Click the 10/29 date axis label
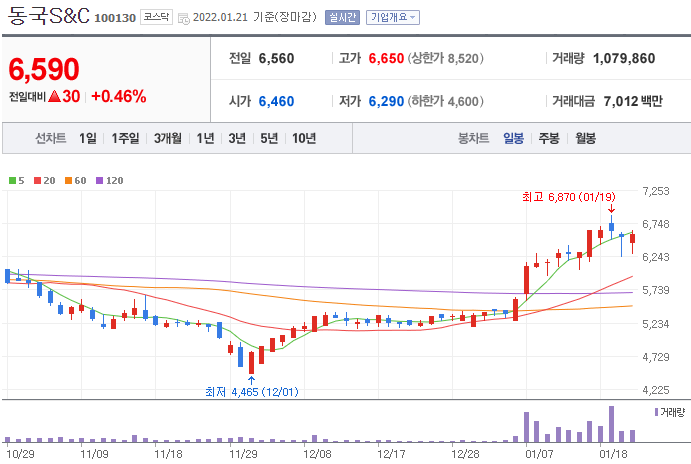 pyautogui.click(x=20, y=454)
